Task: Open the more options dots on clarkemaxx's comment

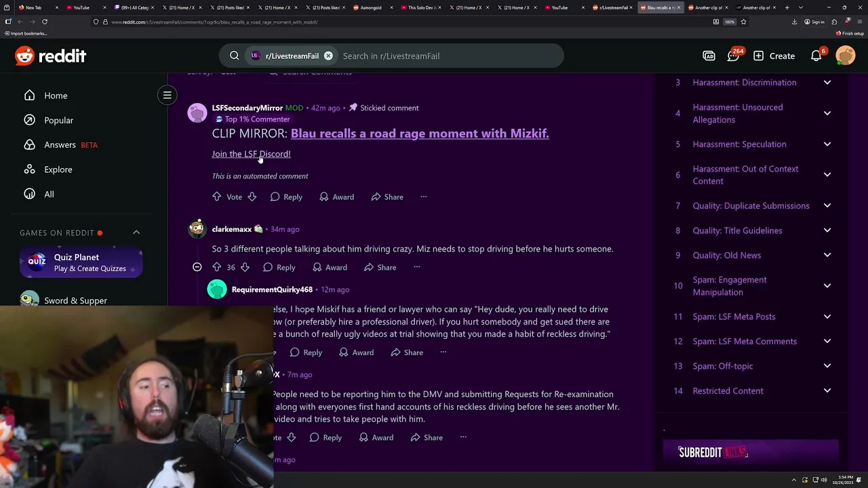Action: tap(417, 267)
